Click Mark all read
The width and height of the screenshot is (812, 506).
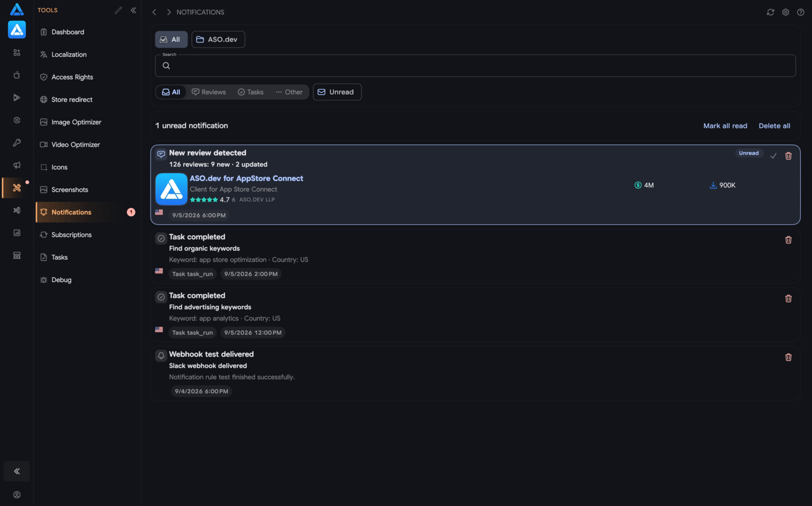click(x=725, y=126)
